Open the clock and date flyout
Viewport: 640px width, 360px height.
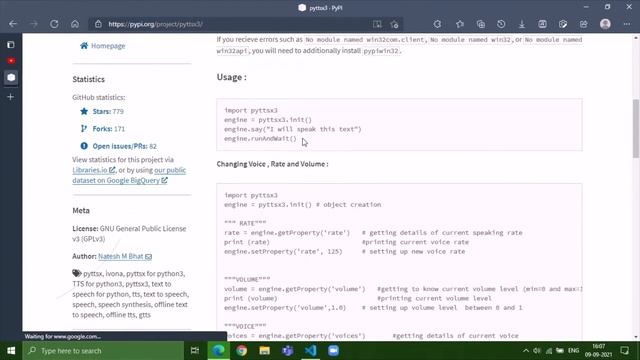point(598,351)
